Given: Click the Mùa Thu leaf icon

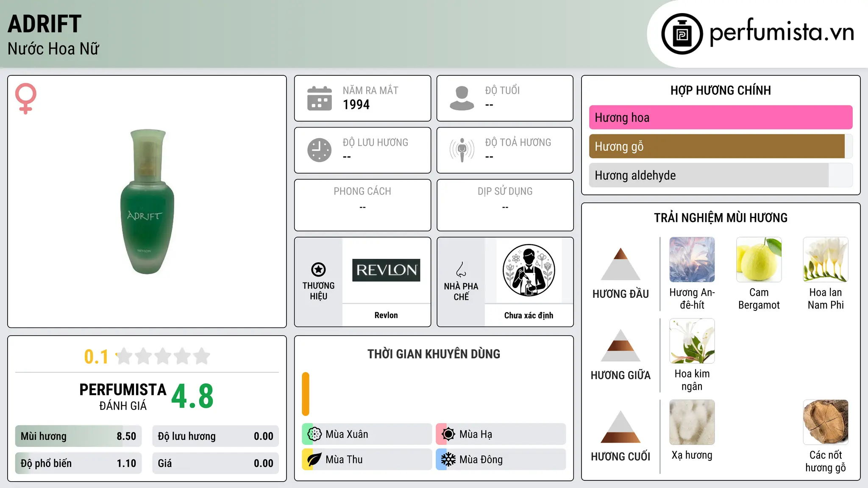Looking at the screenshot, I should [x=314, y=460].
